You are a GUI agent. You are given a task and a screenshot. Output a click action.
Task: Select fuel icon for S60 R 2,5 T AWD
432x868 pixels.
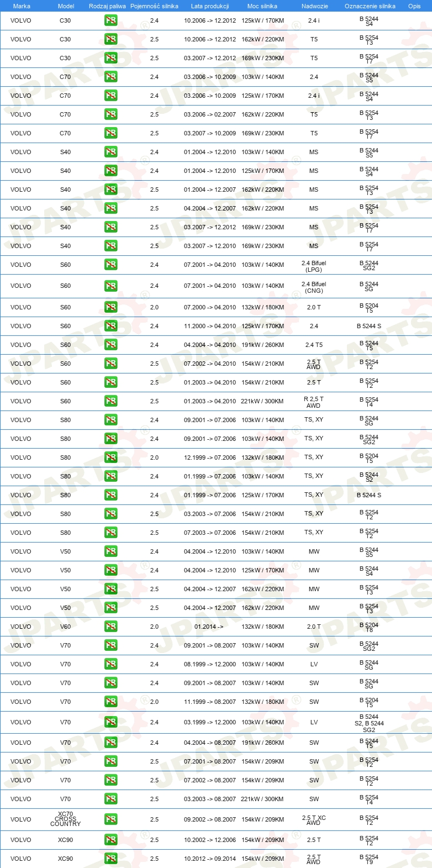coord(110,401)
